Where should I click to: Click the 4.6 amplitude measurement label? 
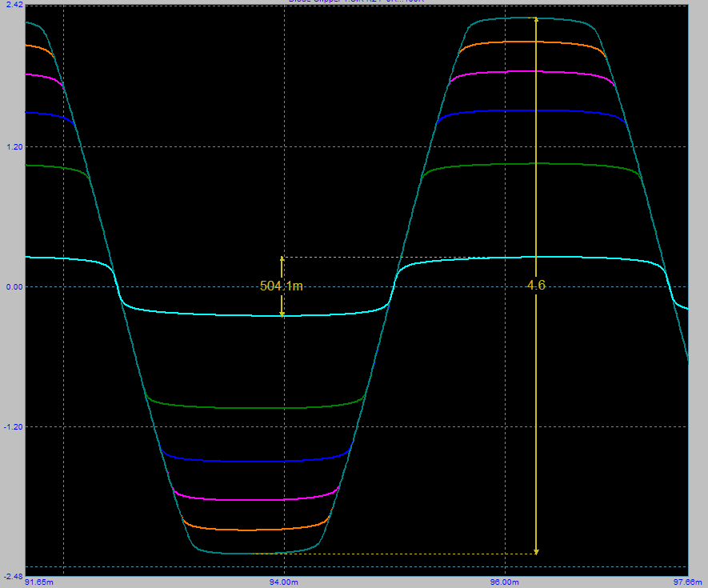point(536,285)
